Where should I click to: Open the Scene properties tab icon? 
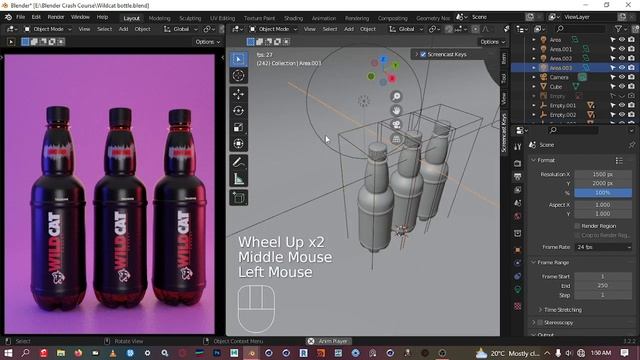point(518,203)
